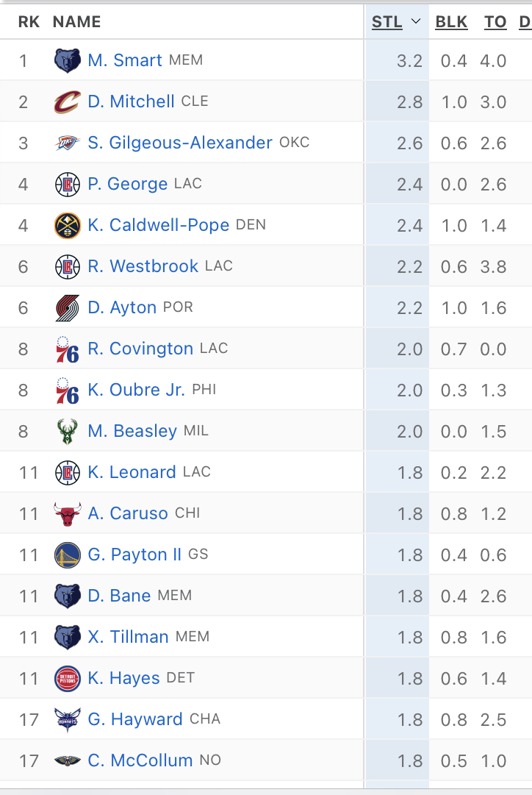Open R. Westbrook player link

143,266
